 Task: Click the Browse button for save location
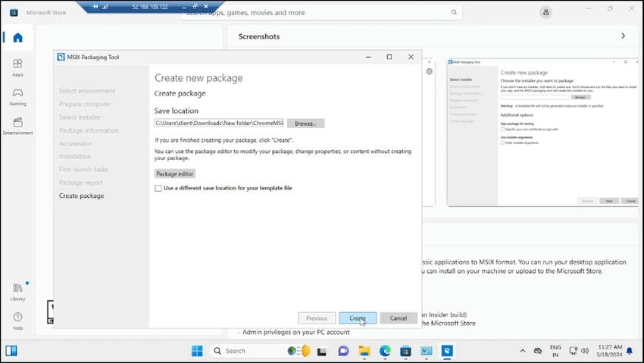tap(305, 124)
